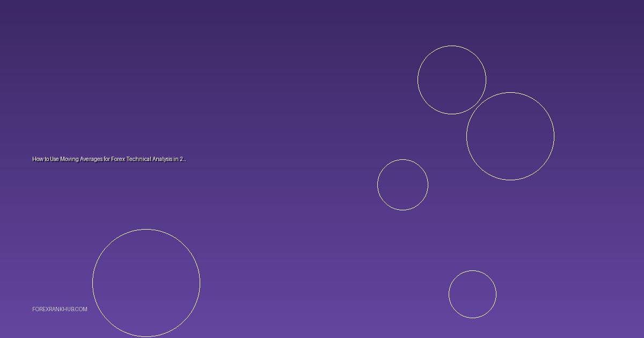Click the ".COM" part of the site label

coord(81,310)
